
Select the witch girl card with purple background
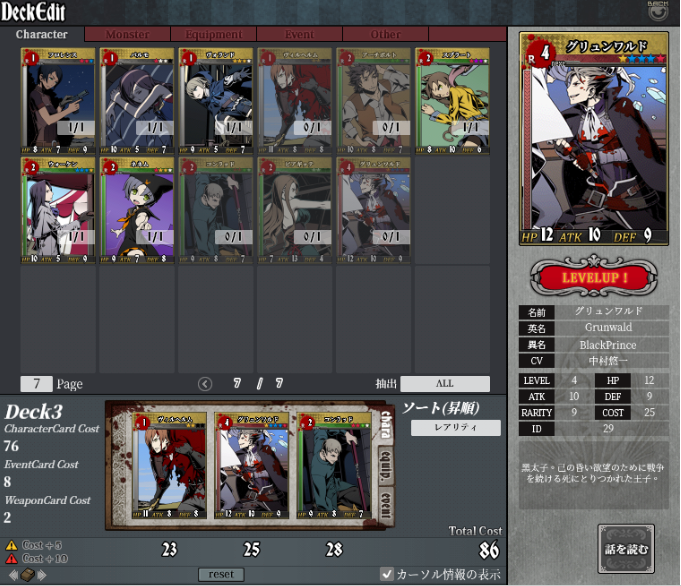(x=137, y=210)
